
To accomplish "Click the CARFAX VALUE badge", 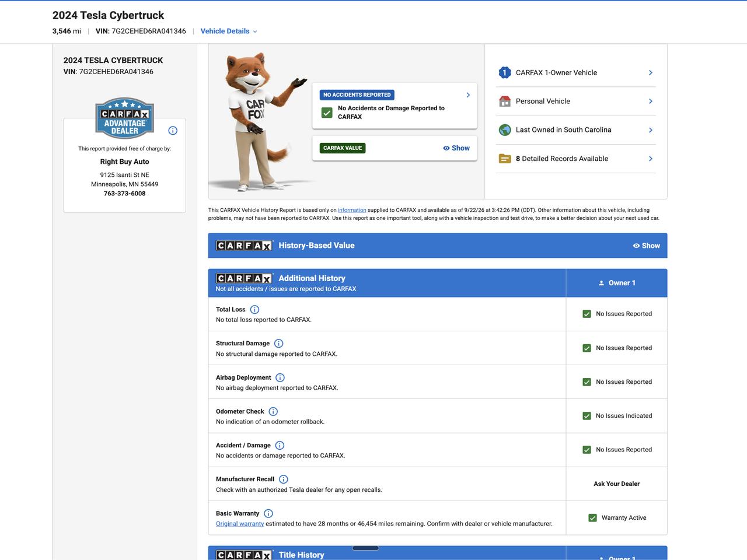I will pos(343,148).
